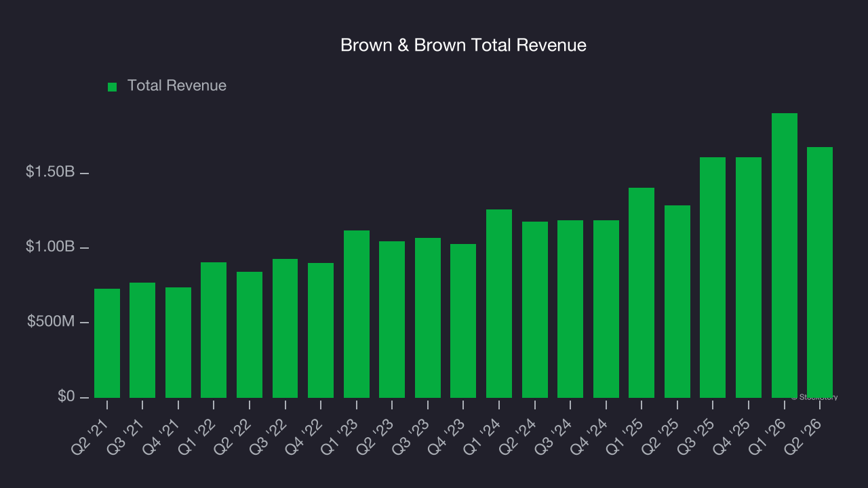
Task: Select the Q3 '22 revenue bar
Action: (x=285, y=328)
